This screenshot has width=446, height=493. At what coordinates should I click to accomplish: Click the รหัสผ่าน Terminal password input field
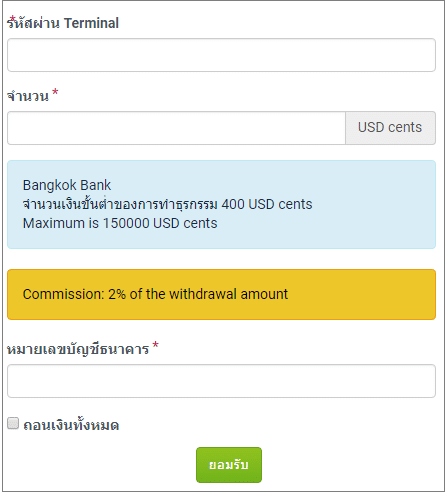click(221, 55)
